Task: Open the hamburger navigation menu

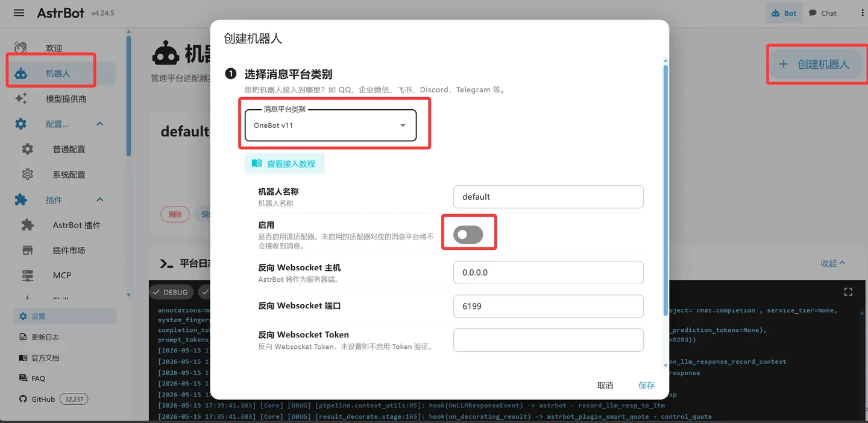Action: 19,13
